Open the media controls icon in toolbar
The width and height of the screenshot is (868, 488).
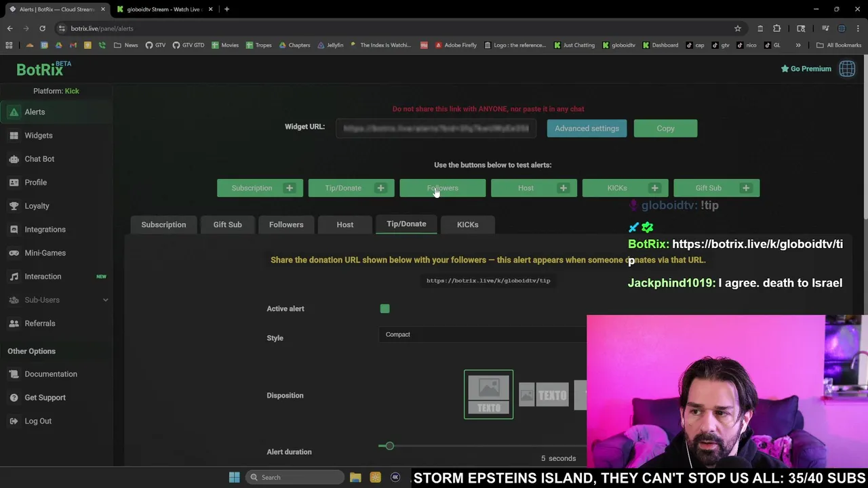click(825, 28)
